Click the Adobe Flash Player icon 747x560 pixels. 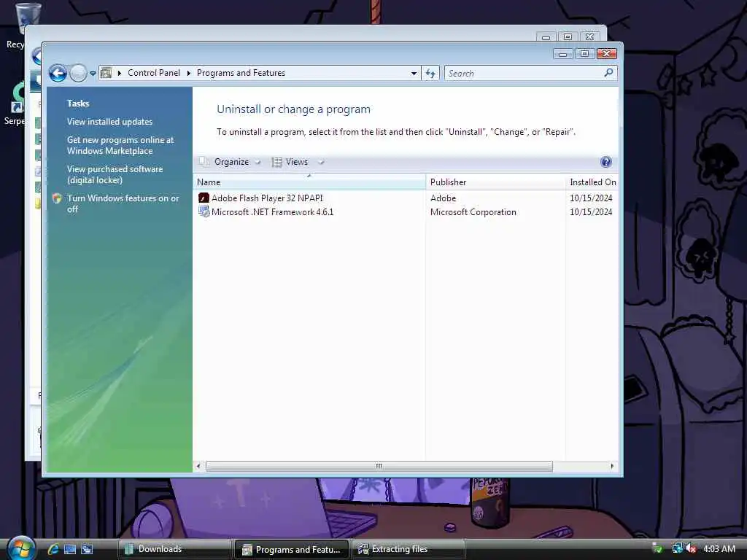point(204,198)
